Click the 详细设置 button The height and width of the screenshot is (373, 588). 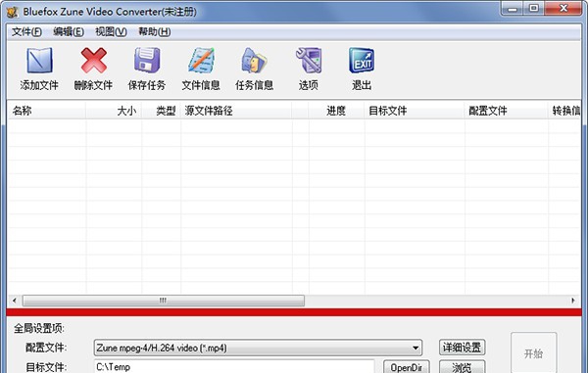pos(462,348)
